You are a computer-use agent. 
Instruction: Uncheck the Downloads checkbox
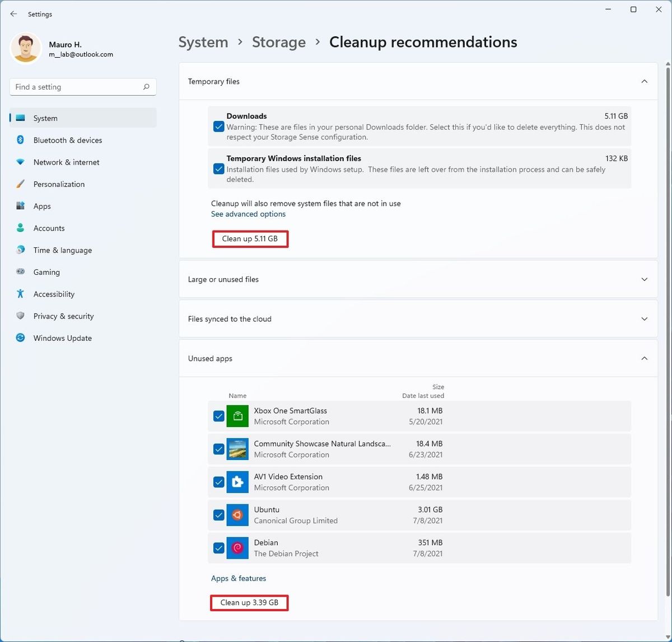pos(219,126)
